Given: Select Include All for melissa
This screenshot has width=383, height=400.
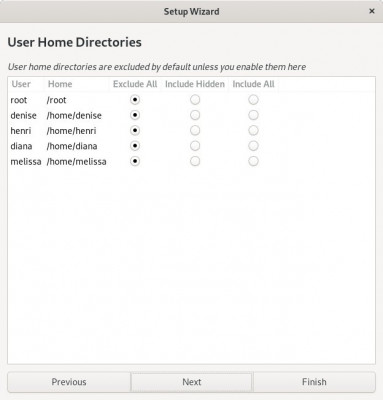Looking at the screenshot, I should tap(253, 161).
